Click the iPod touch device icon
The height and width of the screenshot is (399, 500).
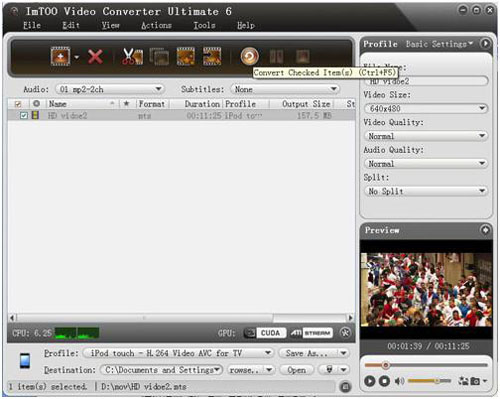(x=25, y=361)
